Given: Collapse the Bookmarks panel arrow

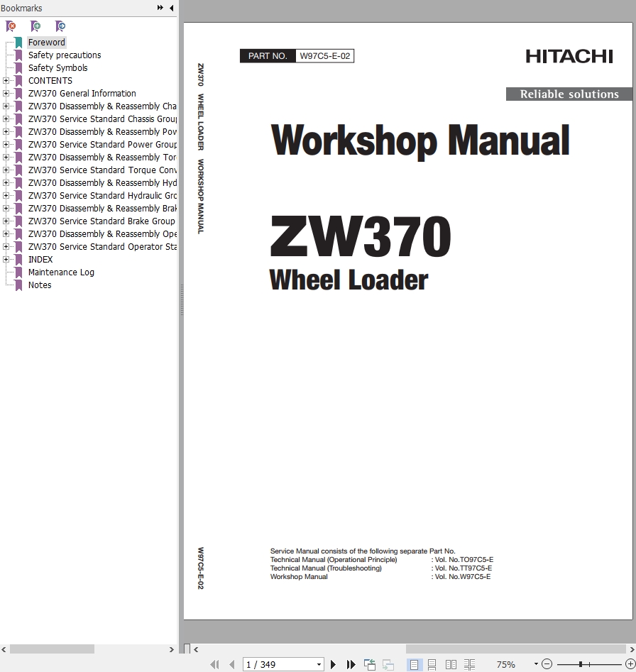Looking at the screenshot, I should point(172,8).
